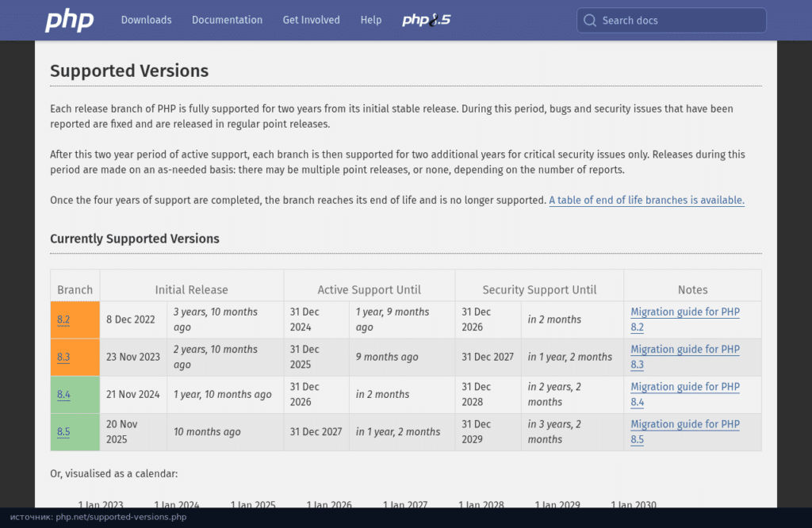The image size is (812, 528).
Task: Go to the Get Involved page
Action: (x=311, y=20)
